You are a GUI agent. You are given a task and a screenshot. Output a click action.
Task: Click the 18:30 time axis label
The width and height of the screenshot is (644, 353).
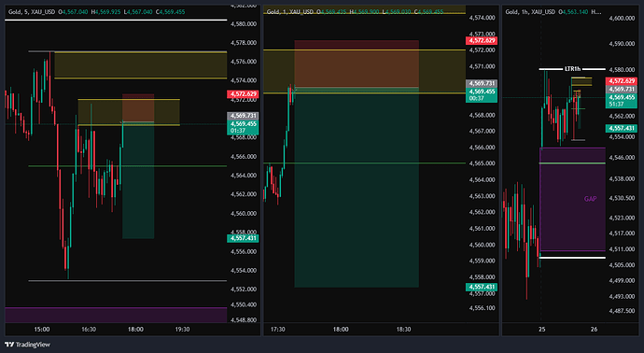[403, 330]
